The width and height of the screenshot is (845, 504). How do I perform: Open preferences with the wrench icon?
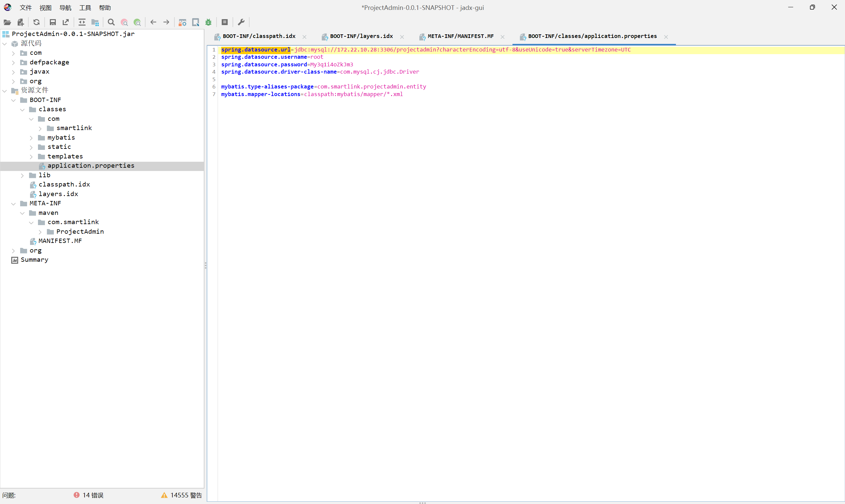click(x=241, y=22)
